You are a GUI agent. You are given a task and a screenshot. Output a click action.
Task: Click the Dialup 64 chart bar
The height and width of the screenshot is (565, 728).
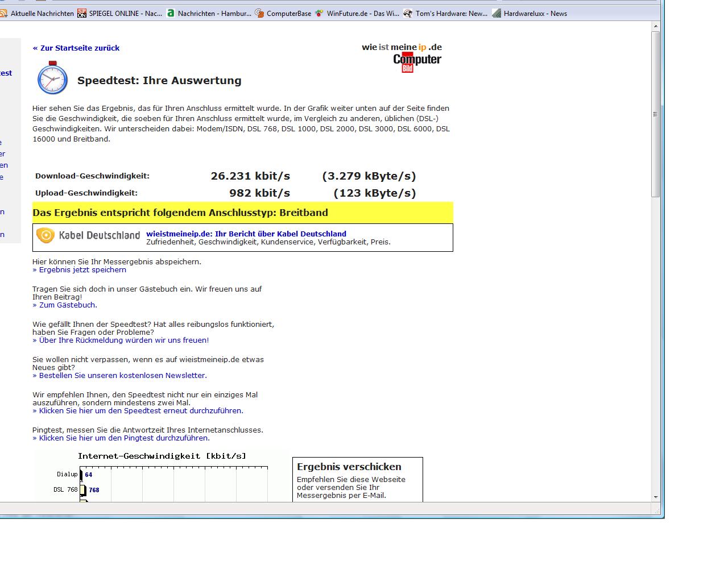pos(81,475)
